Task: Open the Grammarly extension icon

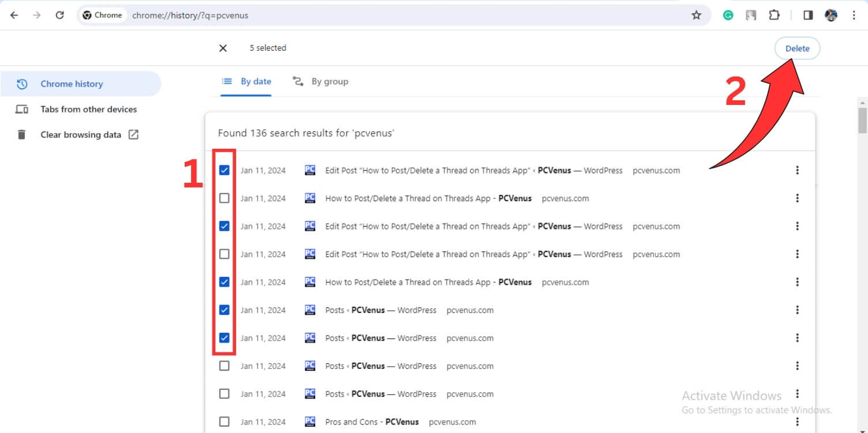Action: (728, 16)
